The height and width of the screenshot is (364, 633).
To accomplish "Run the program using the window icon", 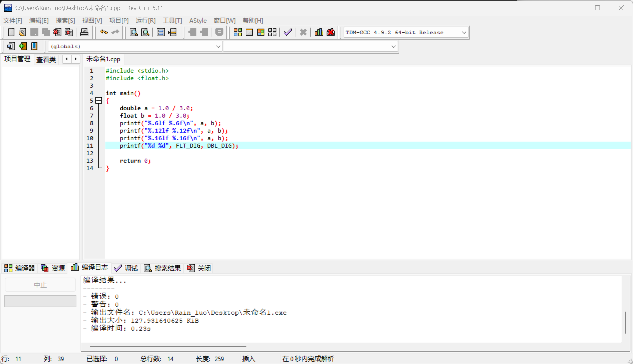I will pyautogui.click(x=249, y=32).
